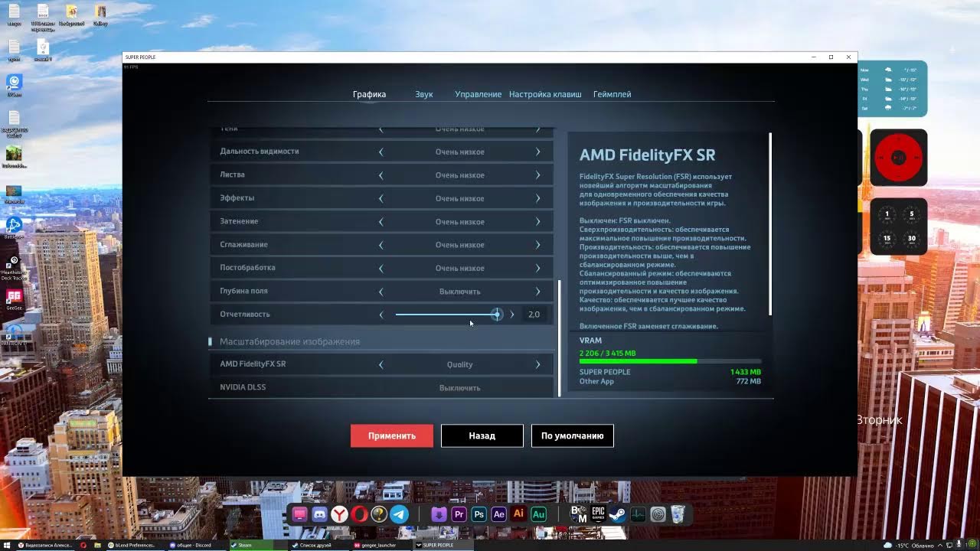Switch to the Графика tab
The image size is (980, 551).
click(x=369, y=94)
